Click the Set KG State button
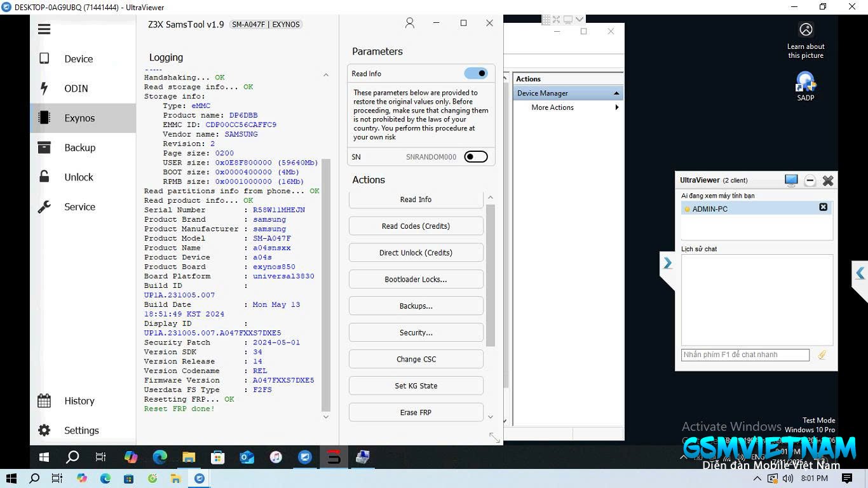Viewport: 868px width, 488px height. (416, 386)
